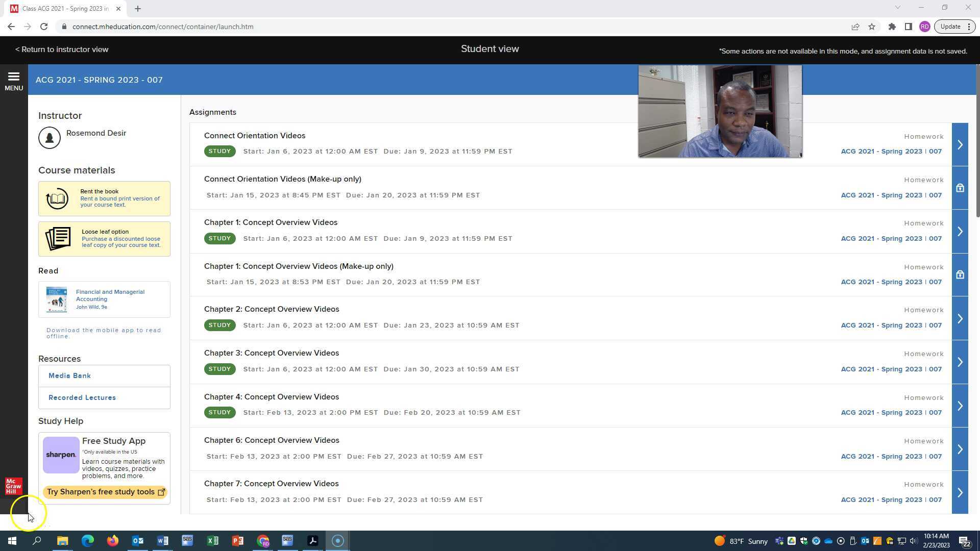Open Outlook from taskbar
This screenshot has height=551, width=980.
(x=138, y=541)
